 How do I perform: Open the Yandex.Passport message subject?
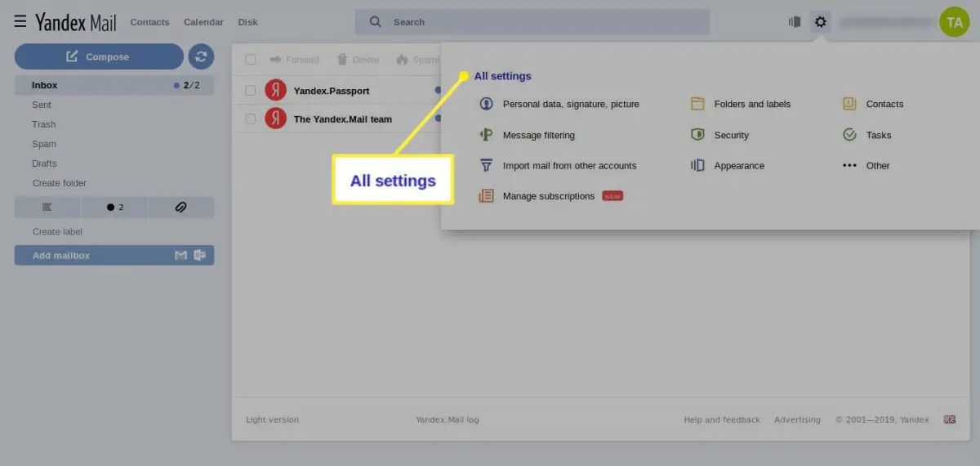(332, 91)
